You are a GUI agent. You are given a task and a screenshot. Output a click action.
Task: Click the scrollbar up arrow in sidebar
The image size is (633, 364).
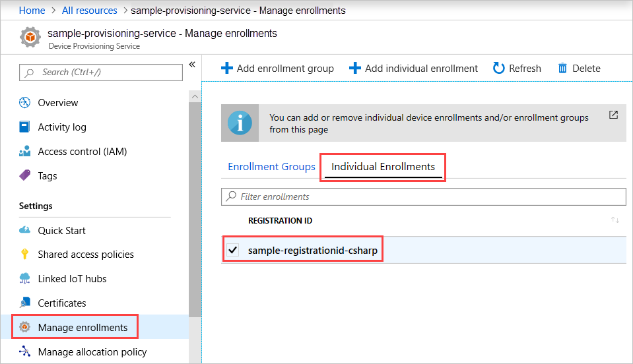pos(195,97)
